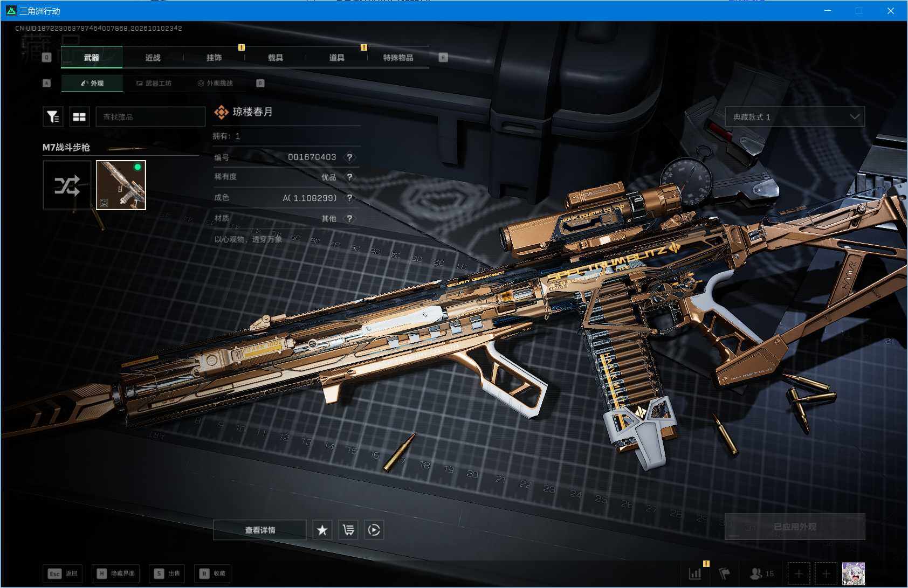Play the skin preview animation

coord(374,530)
